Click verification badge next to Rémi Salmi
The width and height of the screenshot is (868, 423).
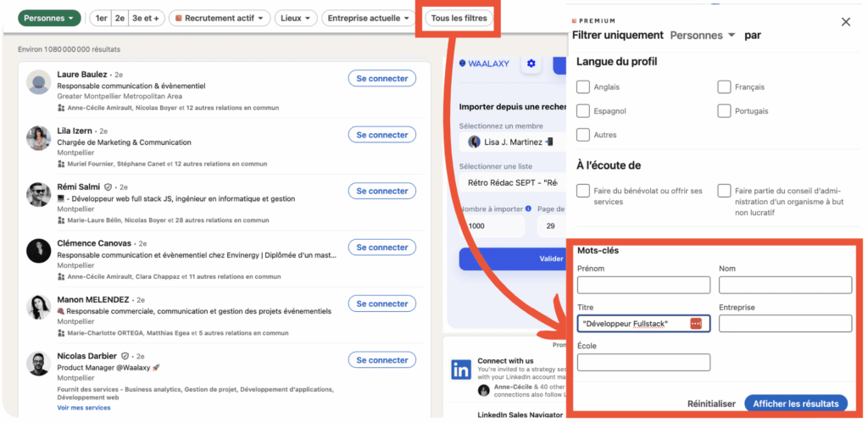point(108,186)
